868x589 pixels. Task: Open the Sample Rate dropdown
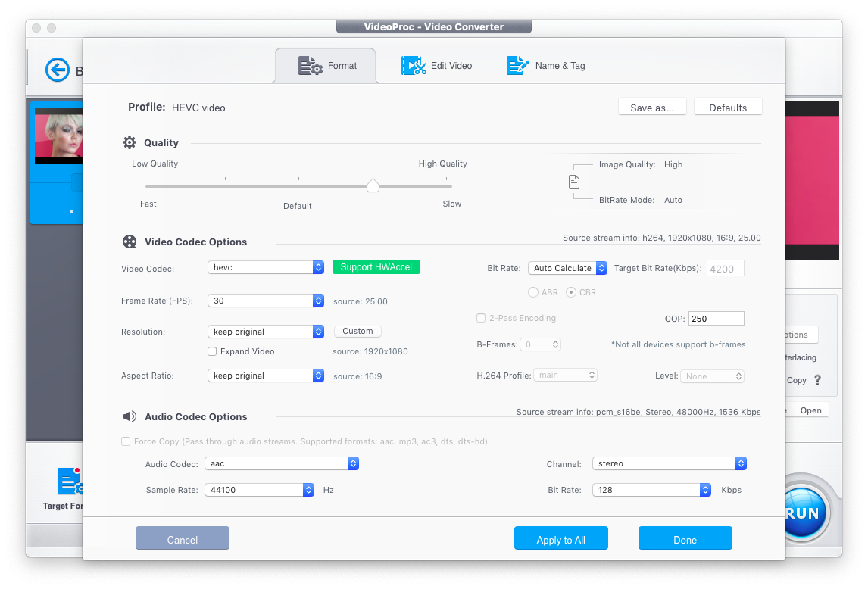point(260,490)
